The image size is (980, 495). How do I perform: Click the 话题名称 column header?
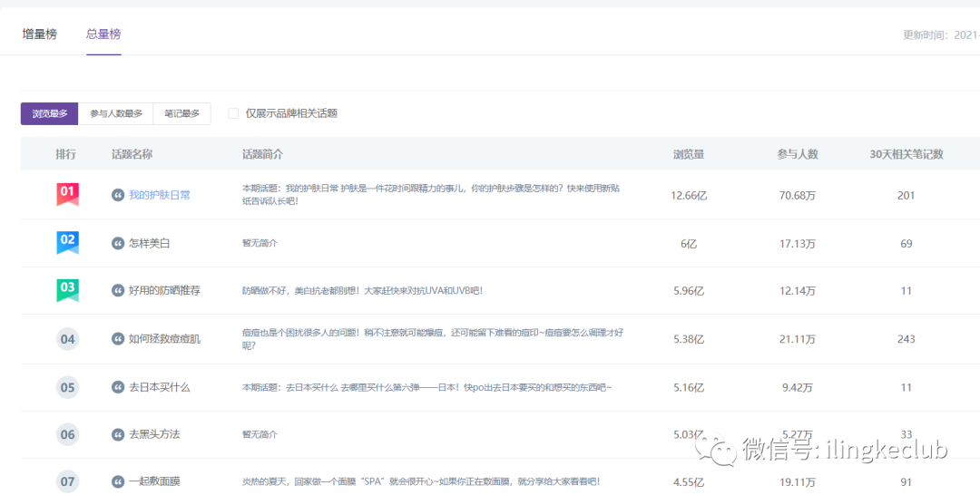[132, 154]
